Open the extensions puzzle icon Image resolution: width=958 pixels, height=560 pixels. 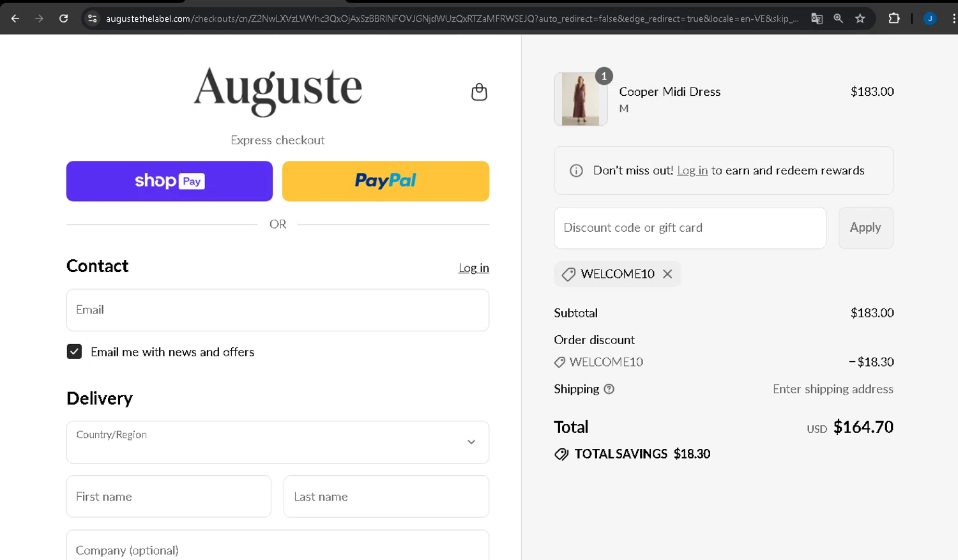(x=894, y=19)
